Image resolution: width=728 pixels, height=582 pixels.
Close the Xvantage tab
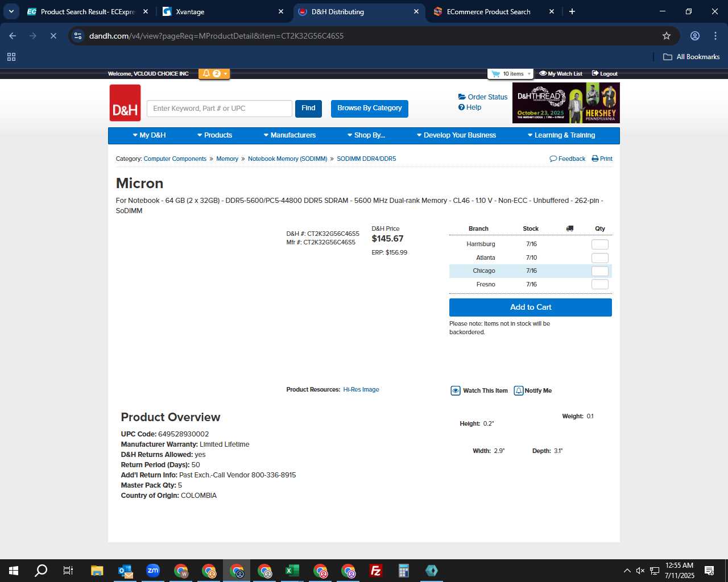281,11
